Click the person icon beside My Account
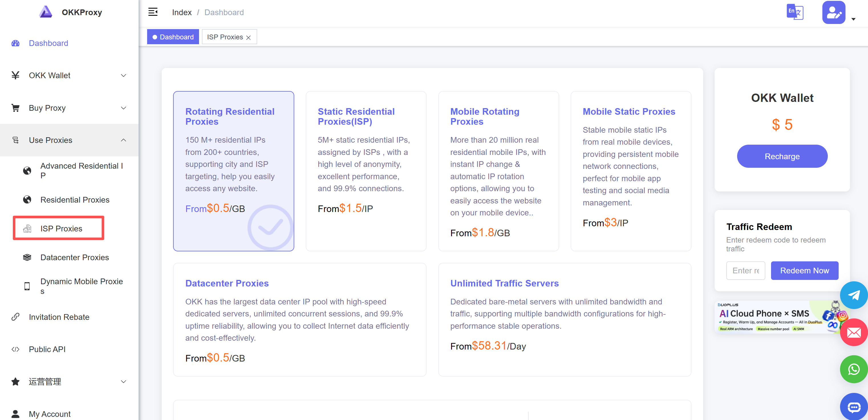 [15, 414]
